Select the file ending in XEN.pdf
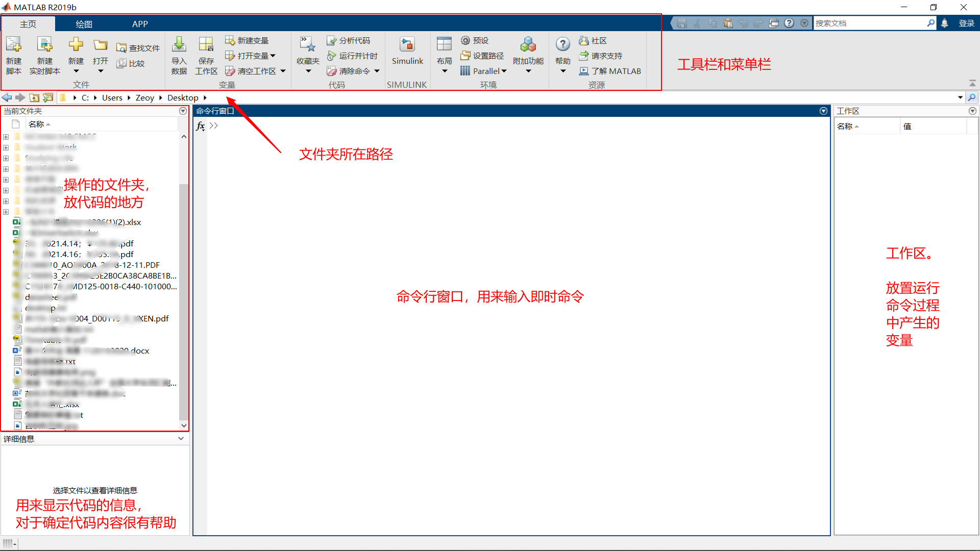Screen dimensions: 980x551 coord(97,318)
